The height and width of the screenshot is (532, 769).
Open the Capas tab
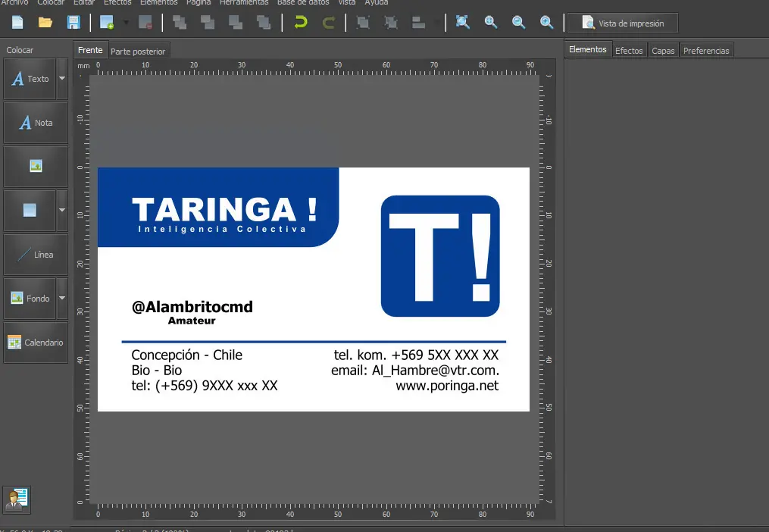(x=663, y=51)
